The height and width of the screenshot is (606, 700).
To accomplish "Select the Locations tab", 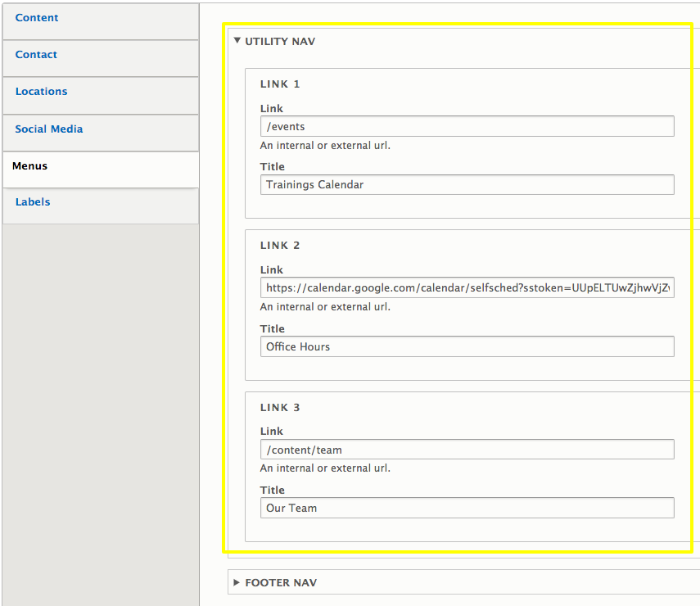I will point(101,95).
